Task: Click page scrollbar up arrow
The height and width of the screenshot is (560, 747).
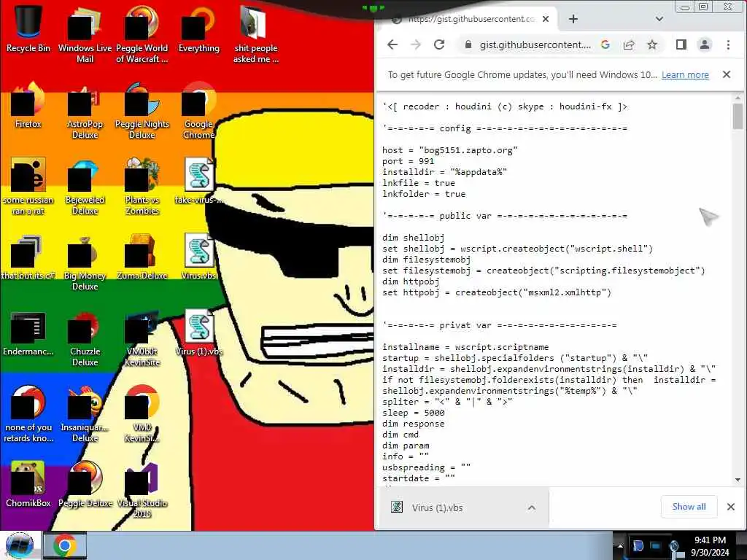Action: pyautogui.click(x=738, y=98)
